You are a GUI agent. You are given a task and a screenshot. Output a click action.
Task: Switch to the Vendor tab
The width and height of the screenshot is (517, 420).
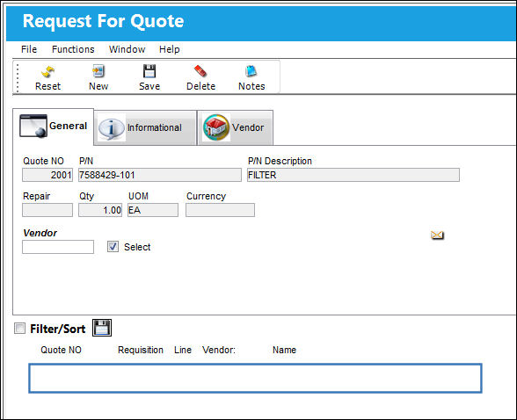pyautogui.click(x=235, y=127)
